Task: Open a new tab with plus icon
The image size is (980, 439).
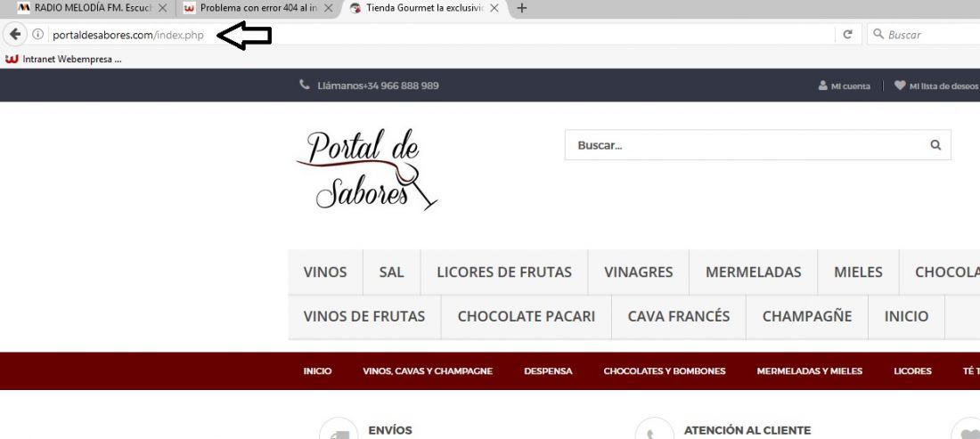Action: click(x=522, y=8)
